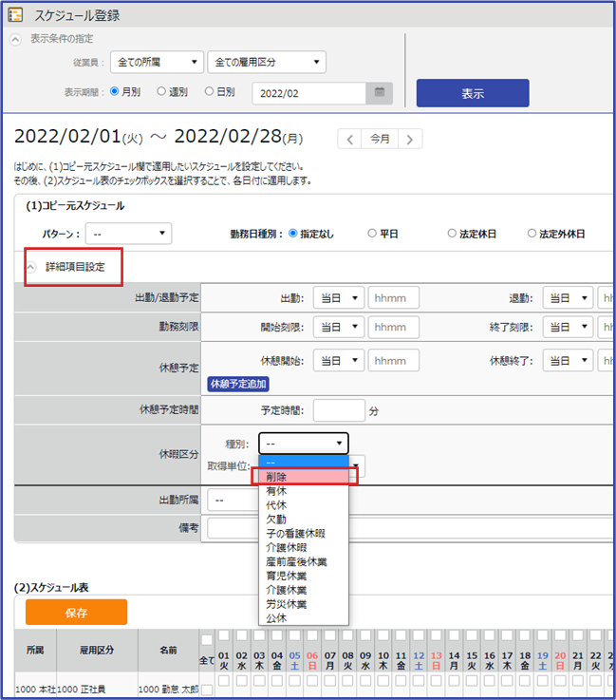The image size is (616, 700).
Task: Click the 出勤 hhmm time field
Action: coord(393,298)
